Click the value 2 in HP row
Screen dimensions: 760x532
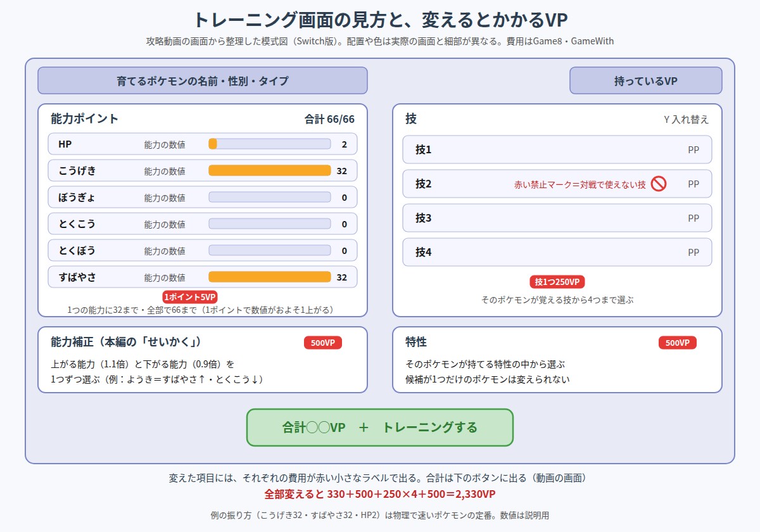click(345, 144)
